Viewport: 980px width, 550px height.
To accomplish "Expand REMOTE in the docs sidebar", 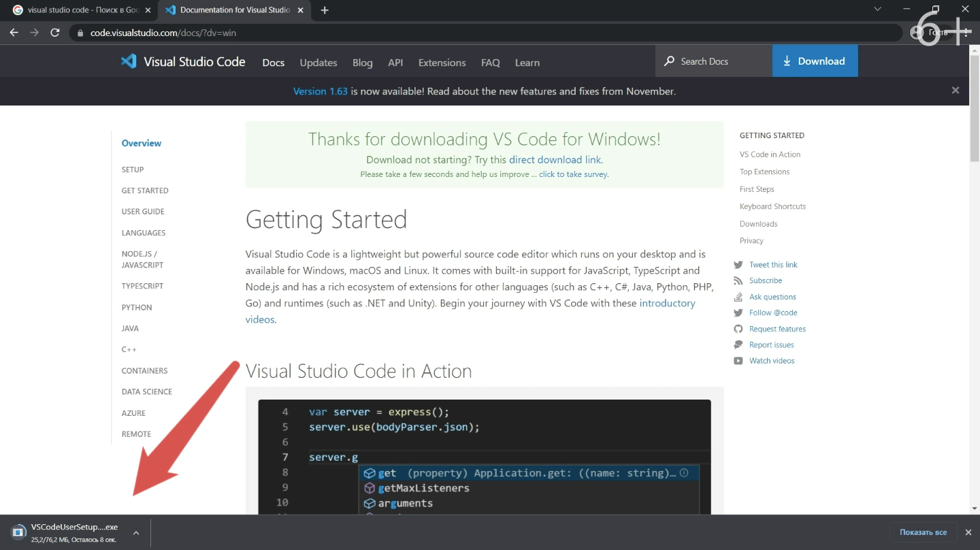I will [136, 434].
